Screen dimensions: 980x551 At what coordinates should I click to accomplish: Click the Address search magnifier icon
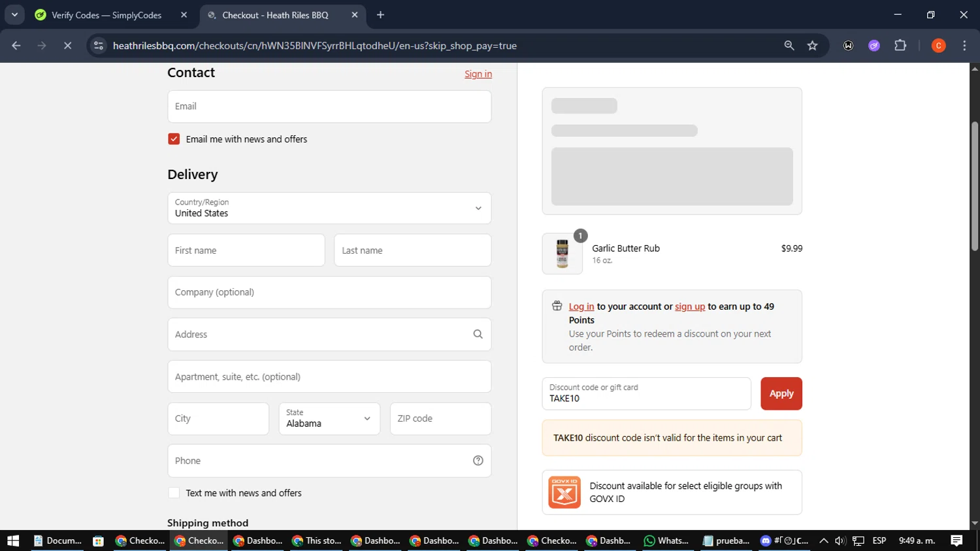click(x=478, y=334)
